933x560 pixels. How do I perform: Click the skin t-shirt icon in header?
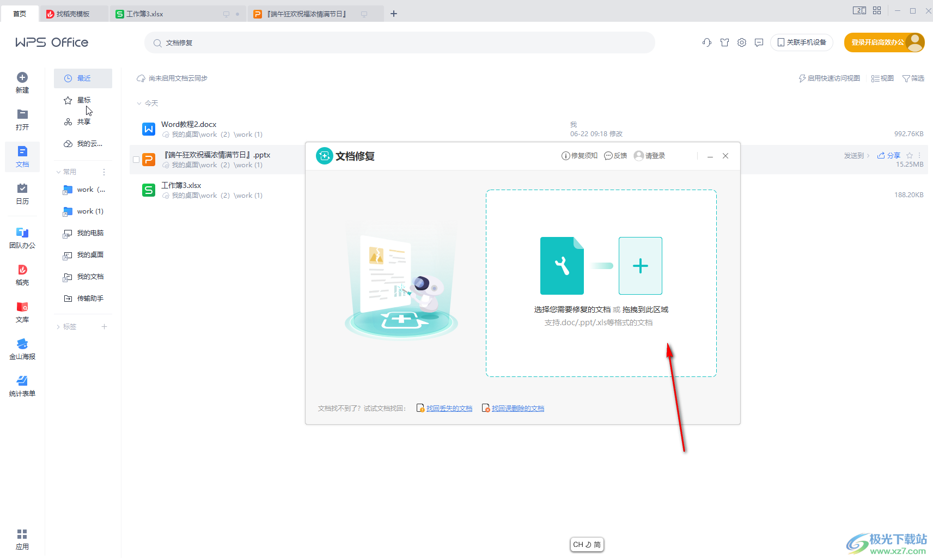[724, 42]
